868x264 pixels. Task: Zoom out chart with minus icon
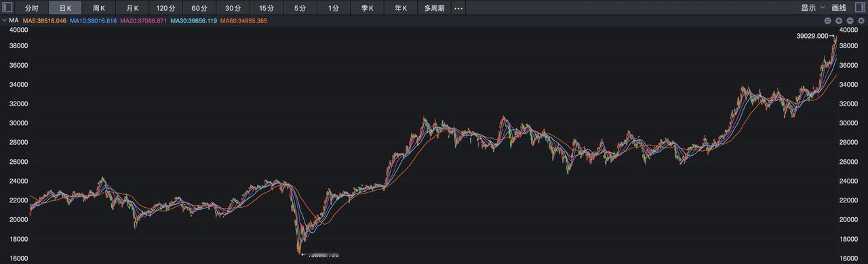850,21
